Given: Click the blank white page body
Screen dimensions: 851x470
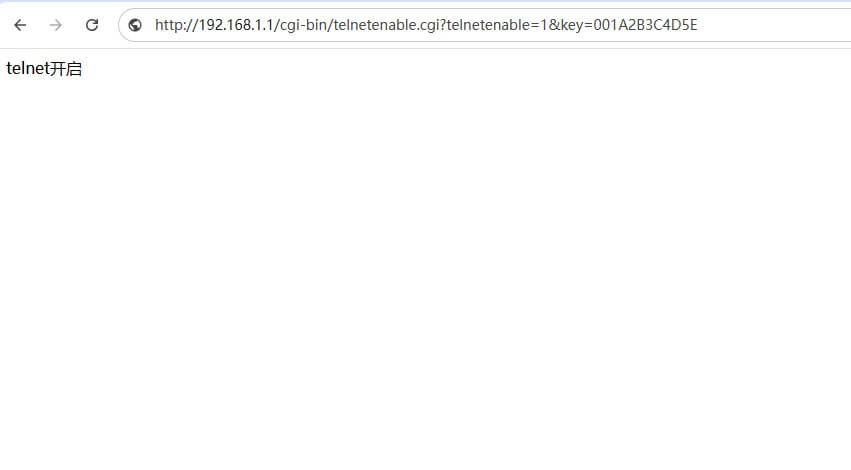Looking at the screenshot, I should pyautogui.click(x=426, y=271).
